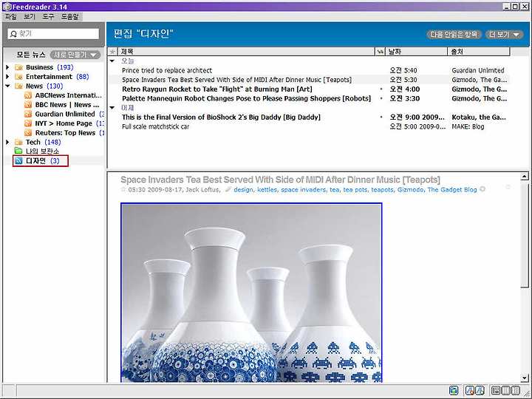Click the NYT Home Page feed icon
This screenshot has width=532, height=399.
pyautogui.click(x=28, y=123)
